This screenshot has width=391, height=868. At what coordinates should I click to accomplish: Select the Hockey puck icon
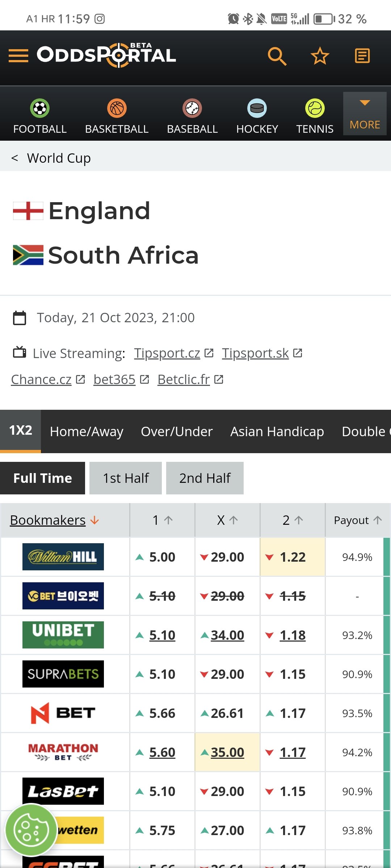point(257,108)
